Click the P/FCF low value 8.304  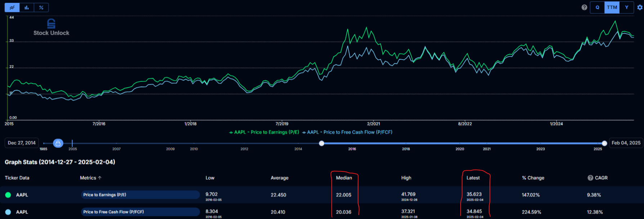coord(212,211)
